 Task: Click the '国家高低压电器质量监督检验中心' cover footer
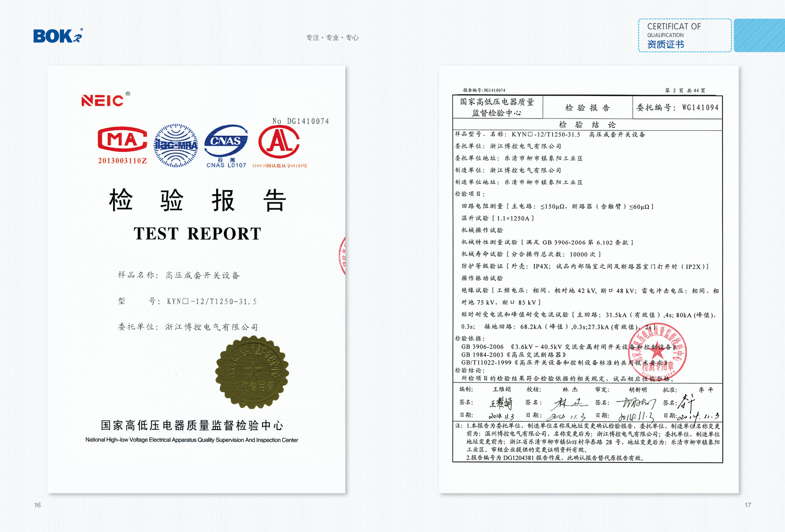pos(192,425)
